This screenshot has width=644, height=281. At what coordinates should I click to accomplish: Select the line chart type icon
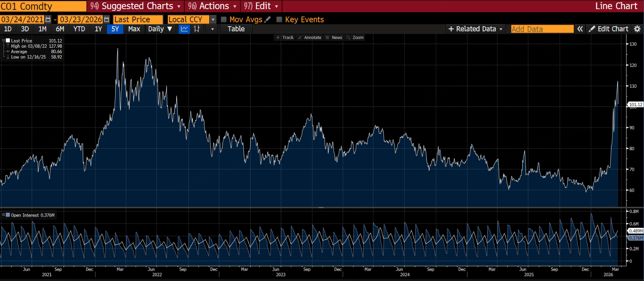[184, 29]
